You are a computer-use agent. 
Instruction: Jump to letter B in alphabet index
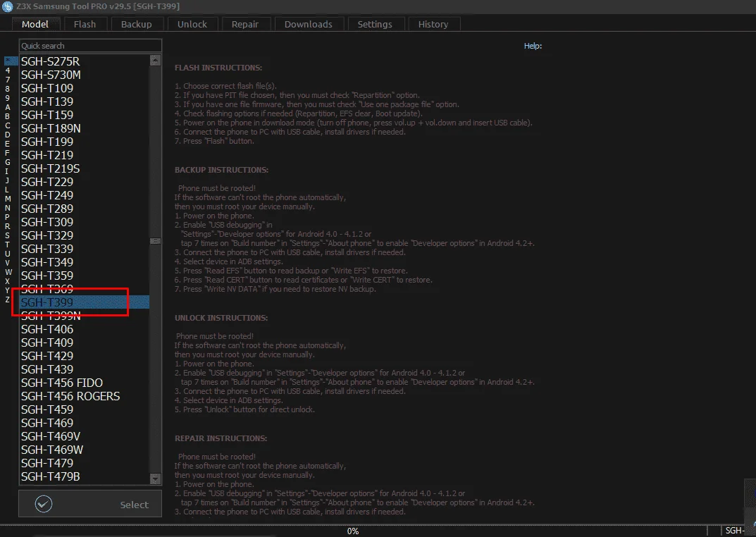tap(7, 116)
